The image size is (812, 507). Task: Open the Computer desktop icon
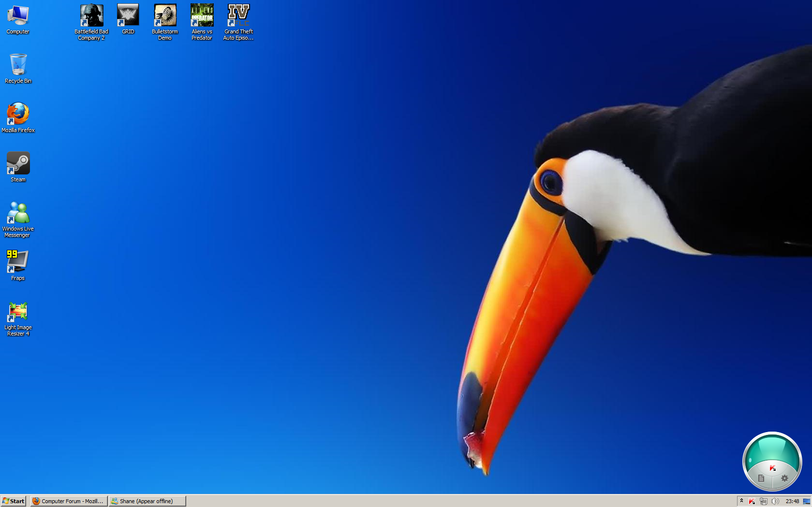[x=18, y=20]
